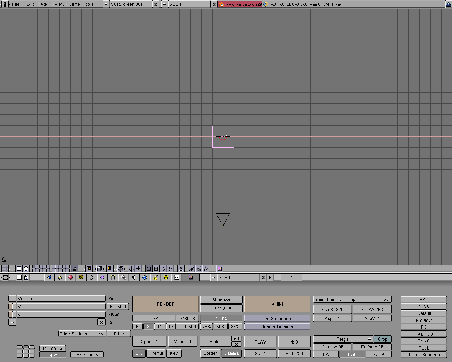Screen dimensions: 452x362
Task: Open the Constraint buttons icon
Action: (123, 277)
